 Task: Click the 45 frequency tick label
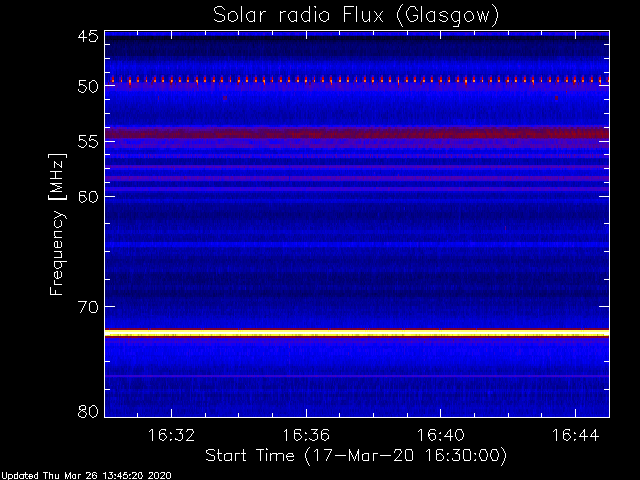click(x=88, y=36)
